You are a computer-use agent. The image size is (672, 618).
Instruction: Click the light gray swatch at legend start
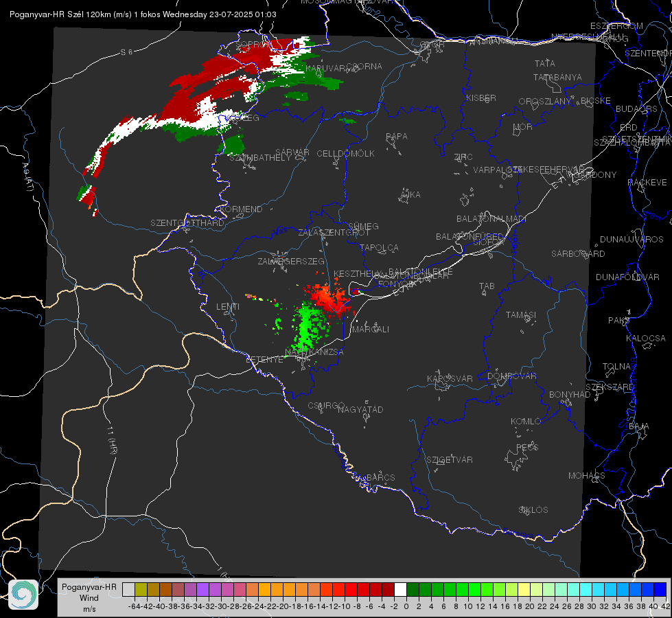[x=128, y=589]
